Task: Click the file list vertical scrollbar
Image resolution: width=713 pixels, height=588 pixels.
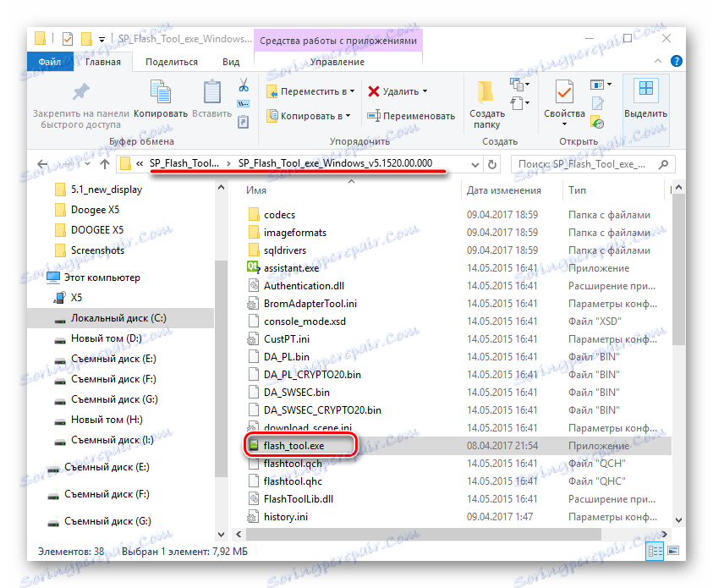Action: click(678, 270)
